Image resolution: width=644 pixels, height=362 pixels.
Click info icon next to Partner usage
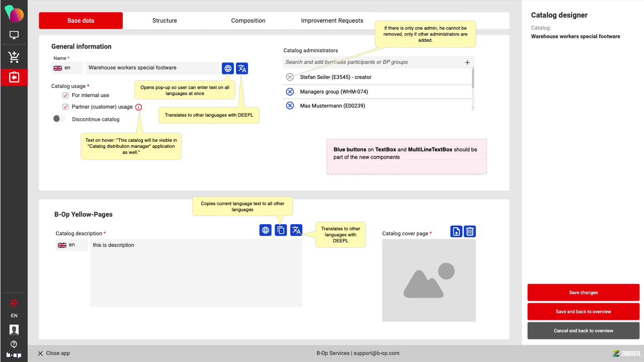click(x=139, y=107)
